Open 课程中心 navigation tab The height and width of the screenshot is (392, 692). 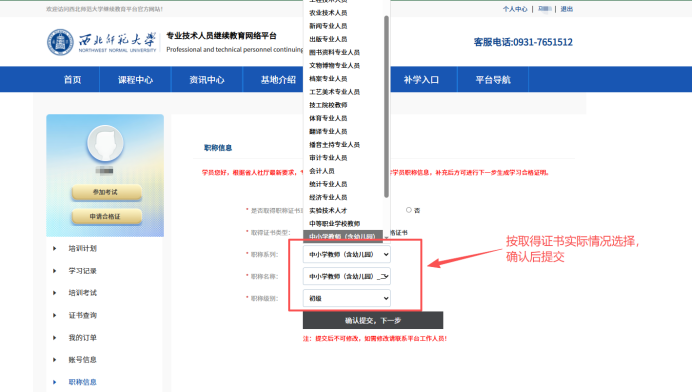pyautogui.click(x=135, y=79)
